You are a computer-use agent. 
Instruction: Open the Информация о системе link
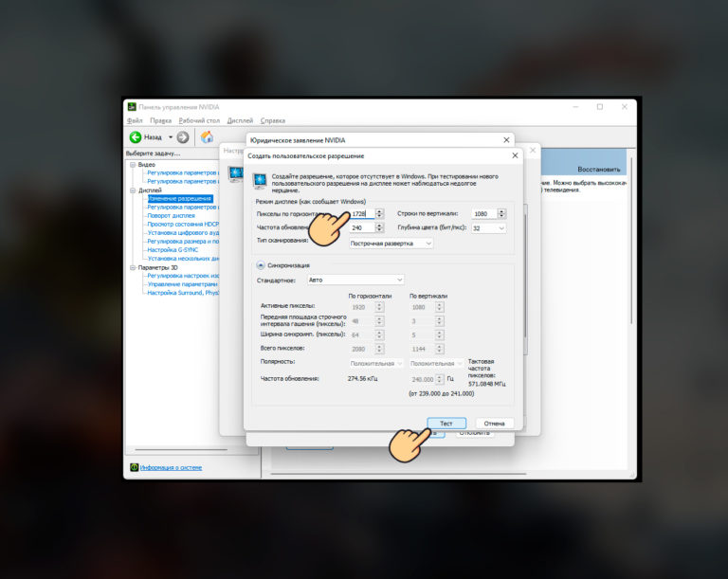click(171, 467)
